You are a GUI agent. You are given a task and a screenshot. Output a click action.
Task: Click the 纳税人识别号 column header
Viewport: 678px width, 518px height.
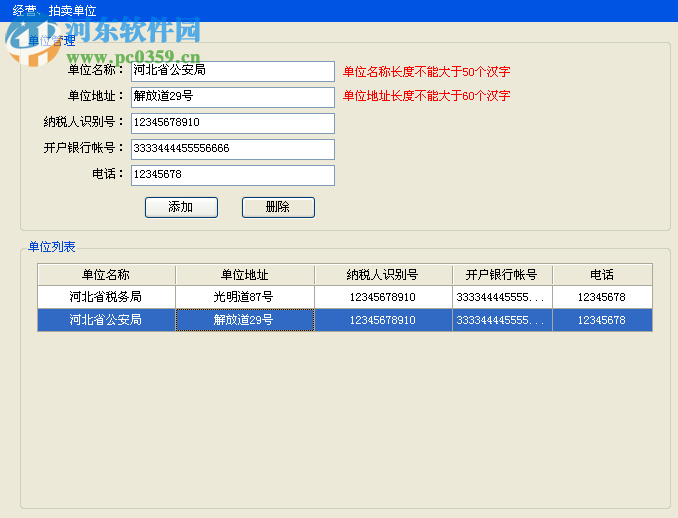(x=383, y=275)
